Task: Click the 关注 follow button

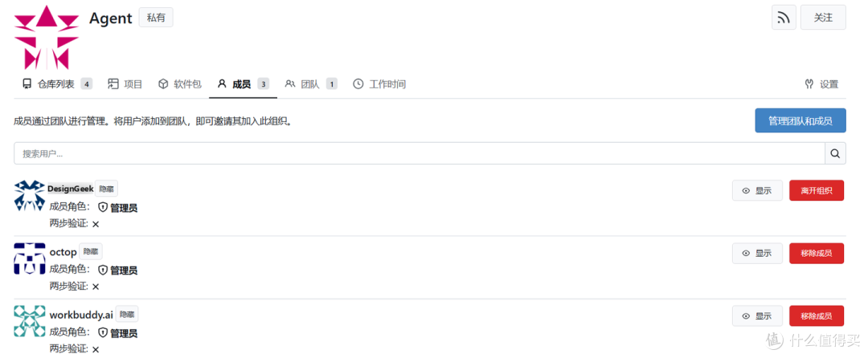Action: (x=823, y=17)
